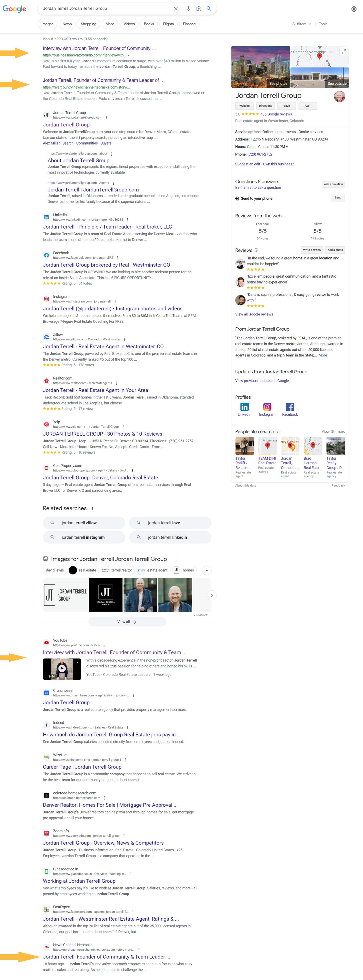Image resolution: width=363 pixels, height=980 pixels.
Task: Expand image filter chips chevron
Action: (x=206, y=570)
